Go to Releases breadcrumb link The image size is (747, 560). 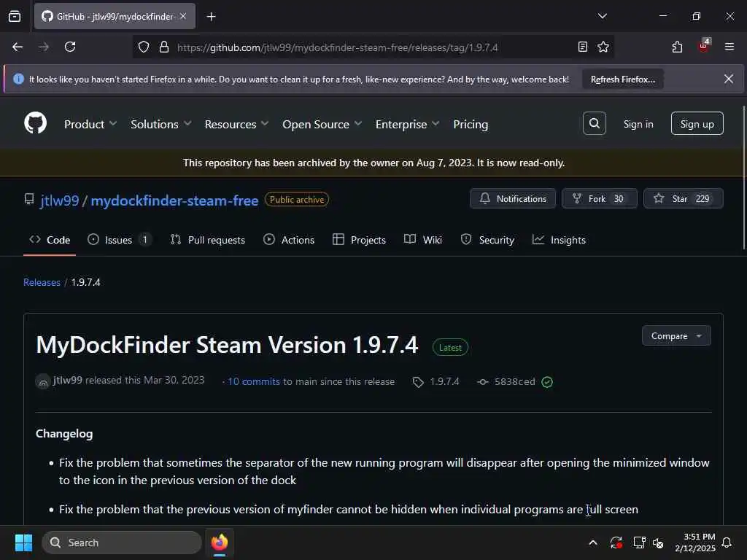[x=42, y=282]
